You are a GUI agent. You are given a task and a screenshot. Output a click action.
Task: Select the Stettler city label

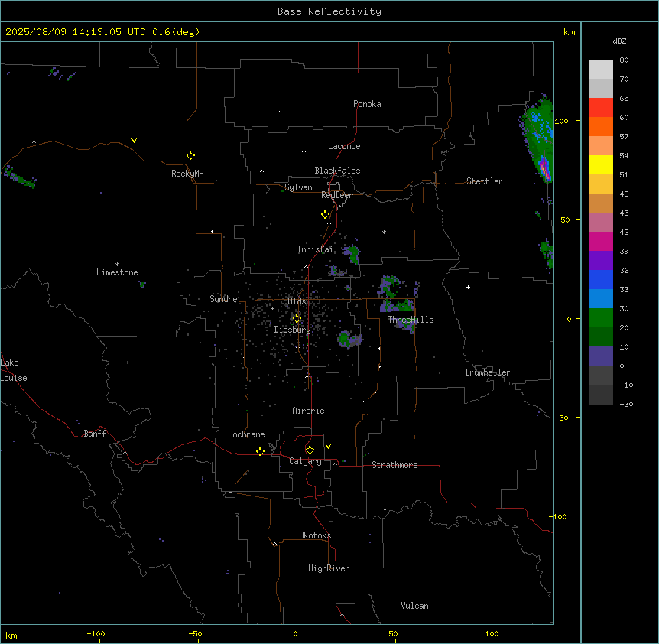pos(484,181)
